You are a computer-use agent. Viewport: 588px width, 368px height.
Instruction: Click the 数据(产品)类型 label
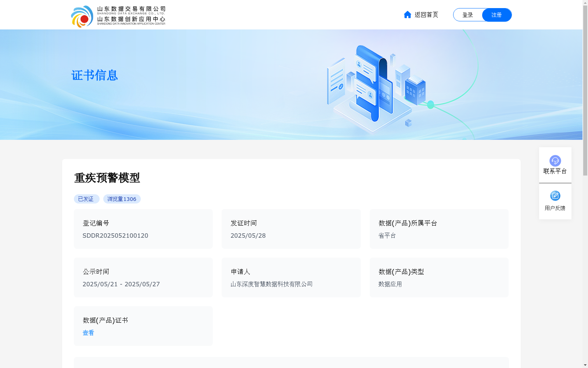pyautogui.click(x=401, y=272)
